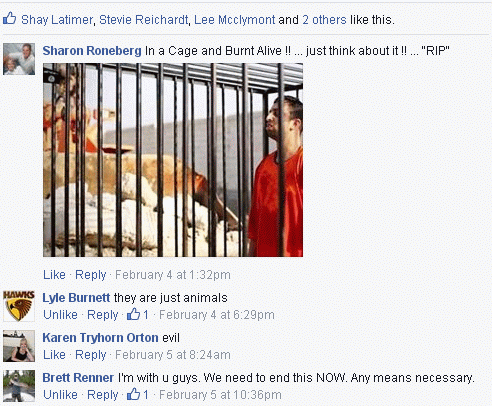This screenshot has height=406, width=492.
Task: Unlike Lyle Burnett's comment
Action: pos(60,315)
